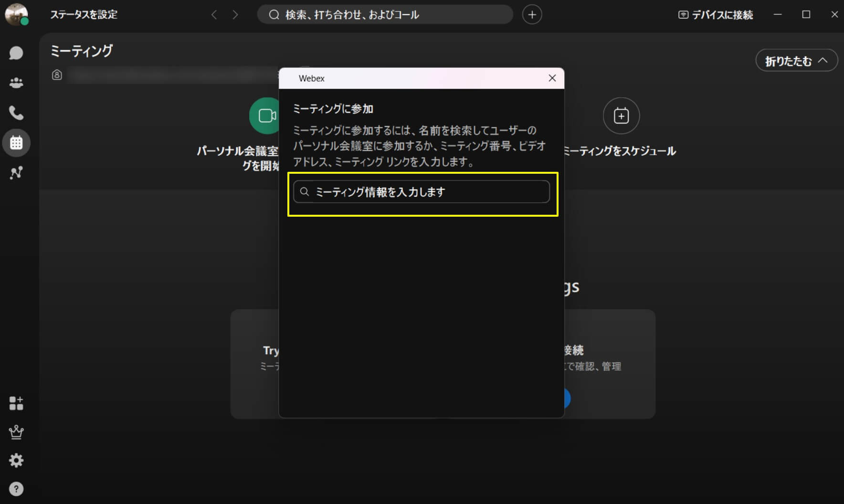Open settings gear icon in sidebar

(16, 461)
